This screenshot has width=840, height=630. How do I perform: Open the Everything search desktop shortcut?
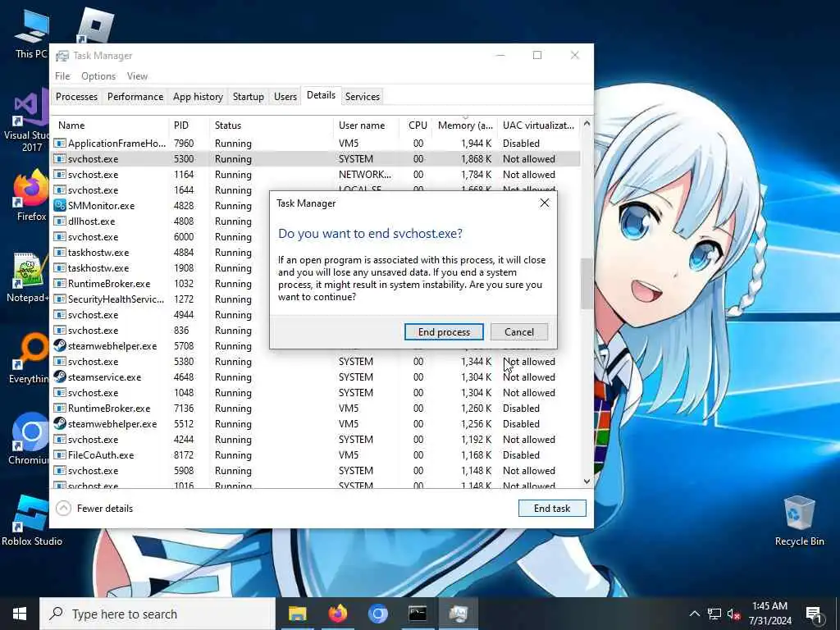coord(30,358)
